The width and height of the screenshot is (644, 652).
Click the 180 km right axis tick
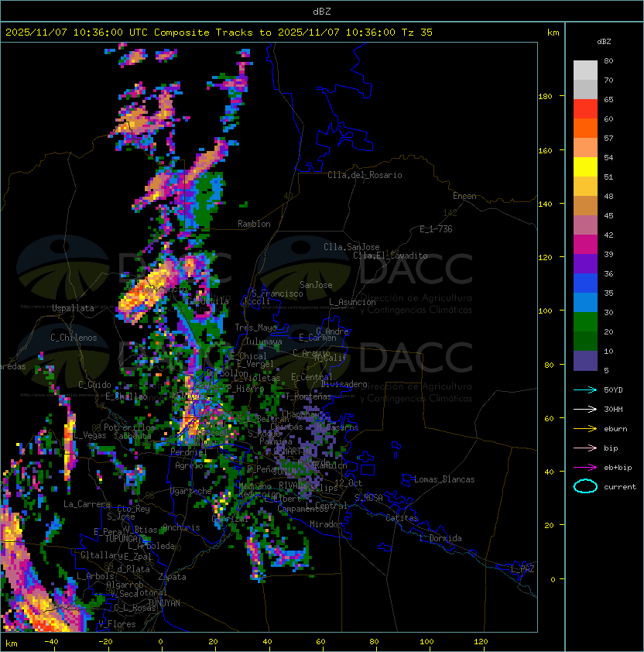pyautogui.click(x=545, y=96)
